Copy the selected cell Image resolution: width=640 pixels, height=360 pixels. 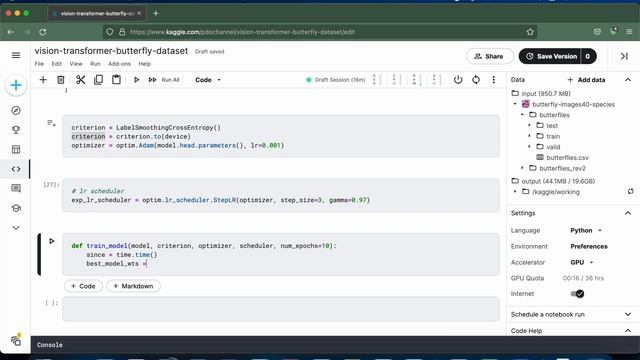click(98, 80)
